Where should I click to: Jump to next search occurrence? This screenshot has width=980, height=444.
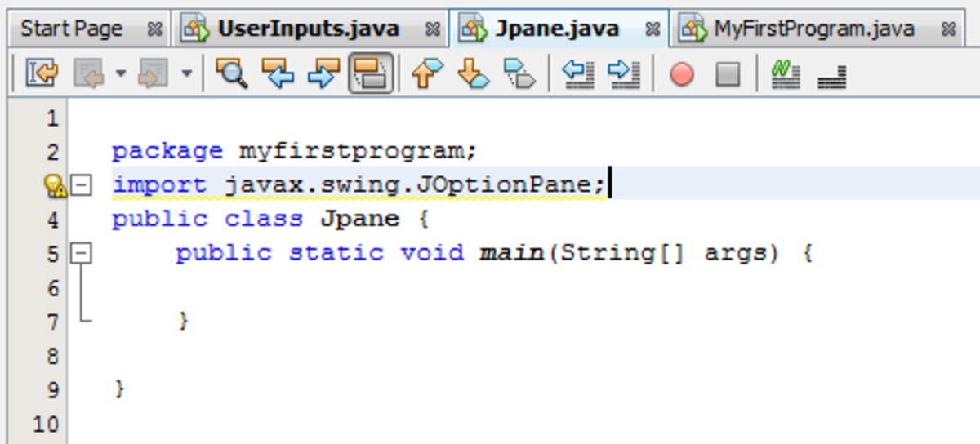pos(323,74)
